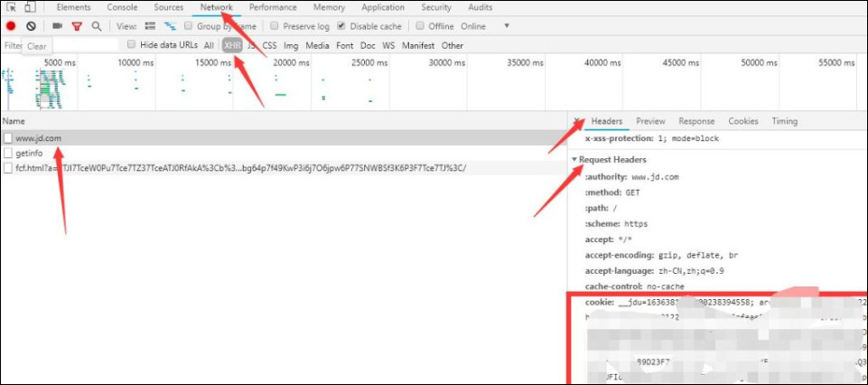Toggle the red filter funnel icon
Screen dimensions: 868x385
77,26
